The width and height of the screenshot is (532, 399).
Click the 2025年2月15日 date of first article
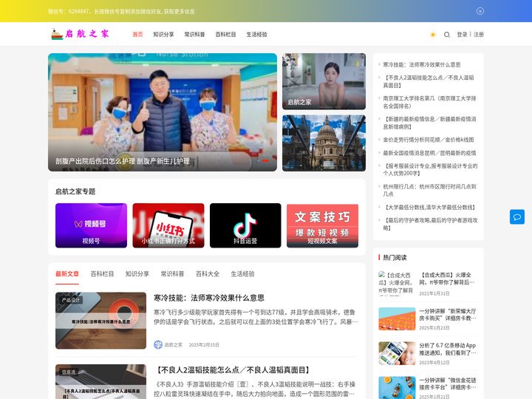tap(204, 345)
